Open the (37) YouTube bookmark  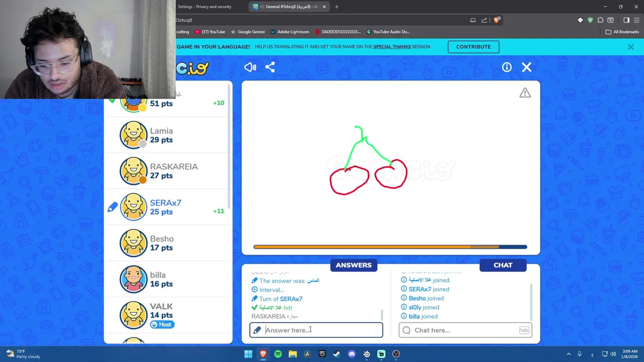(210, 32)
